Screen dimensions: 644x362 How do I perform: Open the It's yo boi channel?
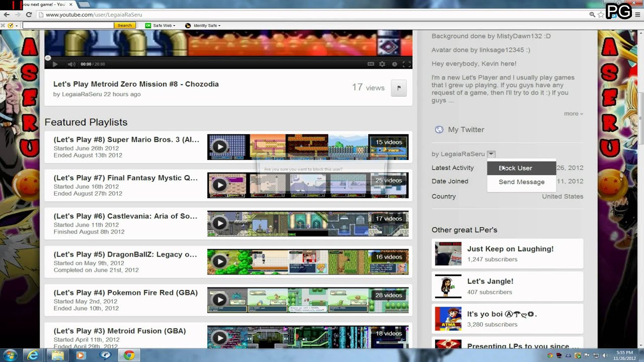pos(502,314)
